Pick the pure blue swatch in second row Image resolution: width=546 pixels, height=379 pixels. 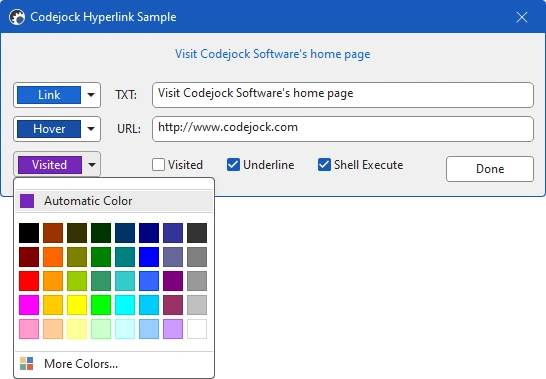[x=149, y=257]
